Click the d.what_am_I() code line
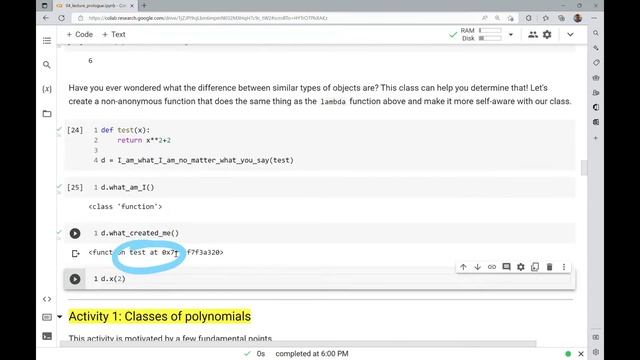Screen dimensions: 640x360 [127, 187]
